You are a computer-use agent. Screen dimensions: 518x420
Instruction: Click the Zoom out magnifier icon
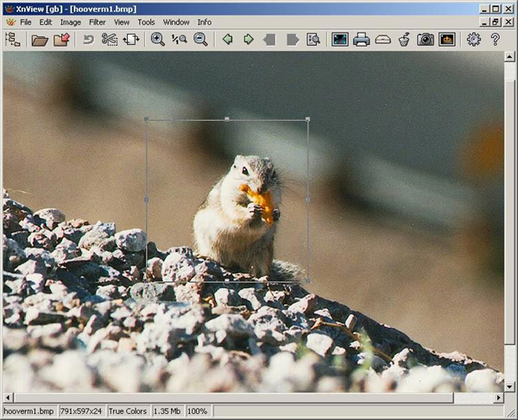tap(200, 39)
